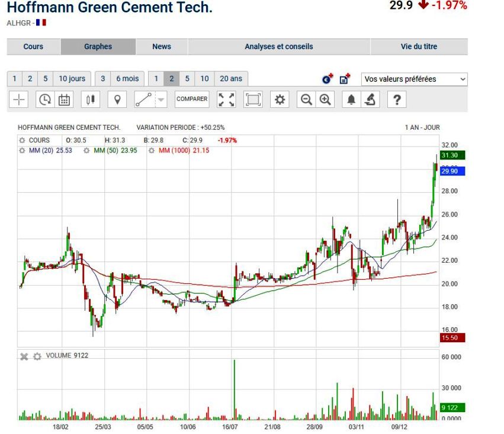
Task: Click the VARIATION PERIODE +50.25% text
Action: (x=181, y=127)
